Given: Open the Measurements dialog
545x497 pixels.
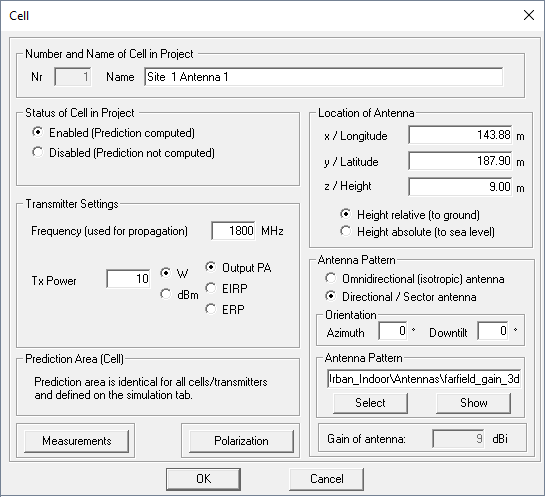Looking at the screenshot, I should pos(76,441).
